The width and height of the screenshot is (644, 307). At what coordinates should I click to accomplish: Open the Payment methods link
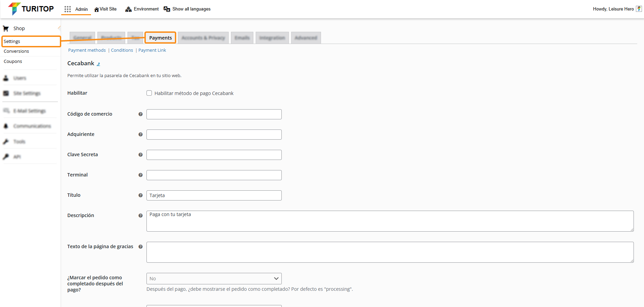click(87, 50)
